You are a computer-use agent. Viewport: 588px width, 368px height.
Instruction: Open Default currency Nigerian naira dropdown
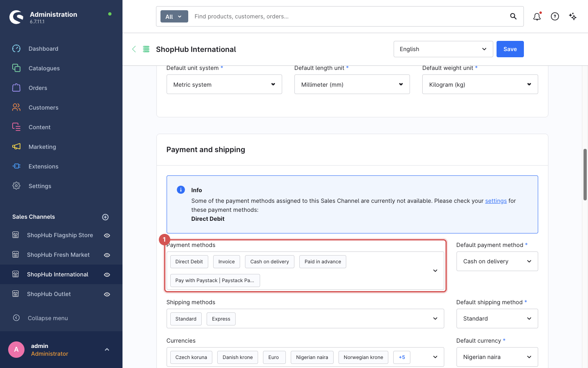[x=497, y=357]
